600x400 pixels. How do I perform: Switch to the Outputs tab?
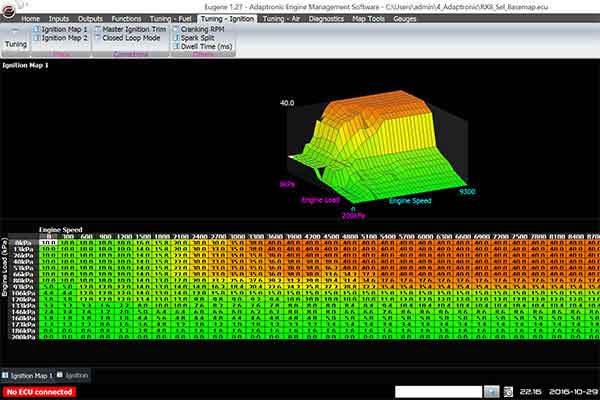click(90, 19)
